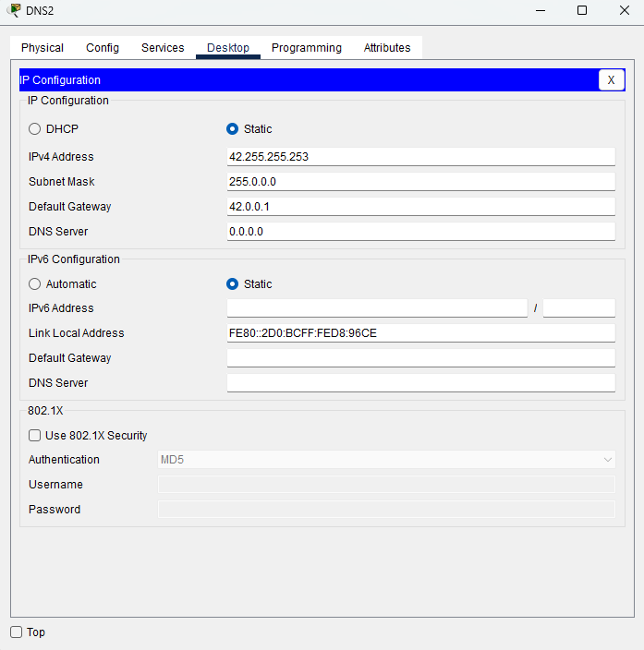Click the empty IPv6 Default Gateway field

420,357
